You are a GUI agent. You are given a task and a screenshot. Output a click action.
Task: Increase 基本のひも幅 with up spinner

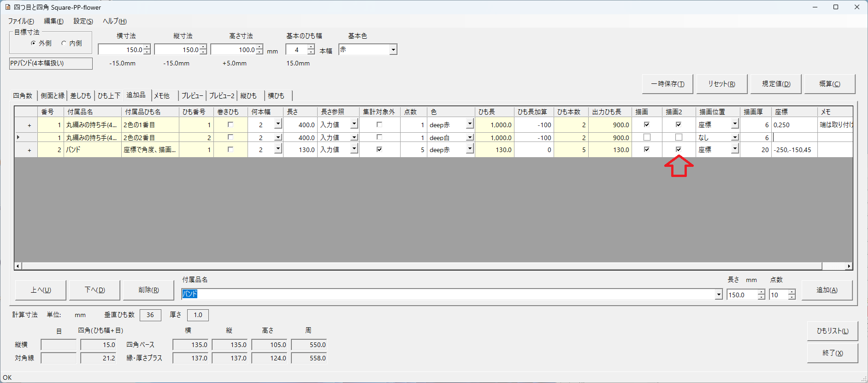coord(311,47)
